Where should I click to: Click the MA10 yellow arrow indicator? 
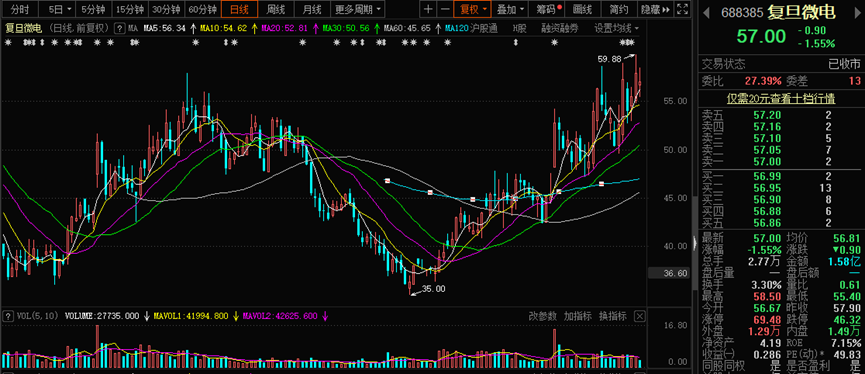254,28
